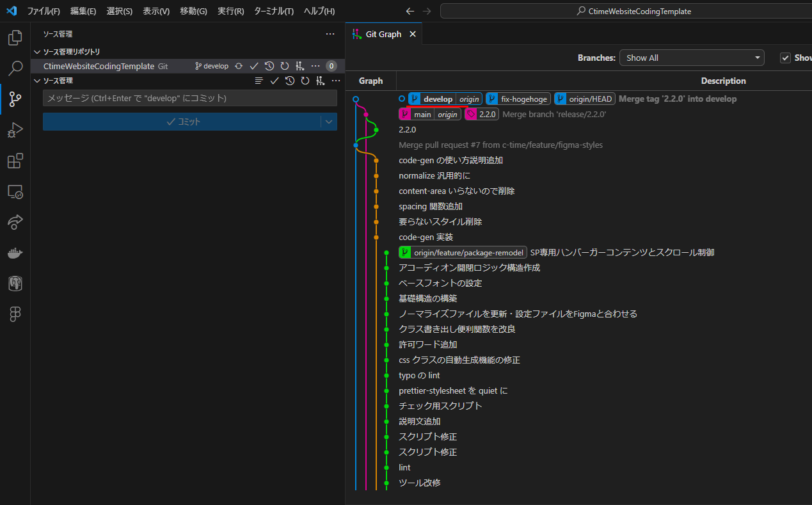
Task: Open the PostgreSQL elephant icon view
Action: click(x=15, y=284)
